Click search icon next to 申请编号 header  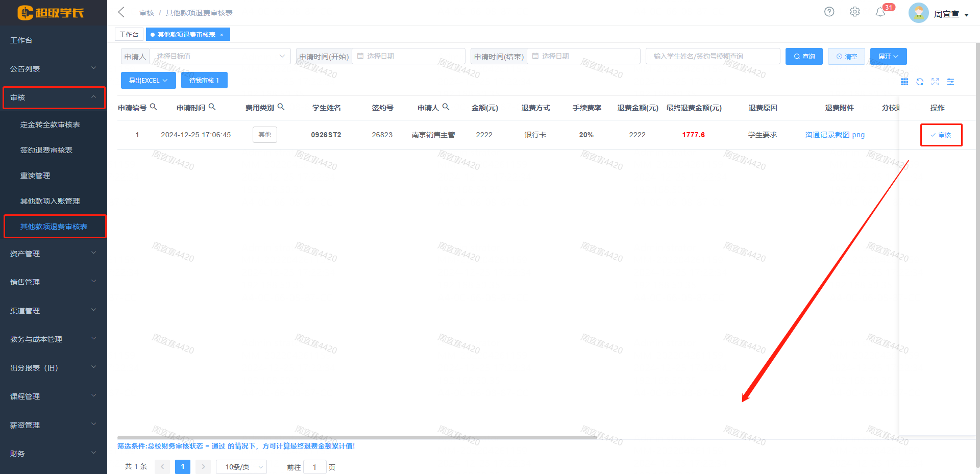[x=153, y=107]
